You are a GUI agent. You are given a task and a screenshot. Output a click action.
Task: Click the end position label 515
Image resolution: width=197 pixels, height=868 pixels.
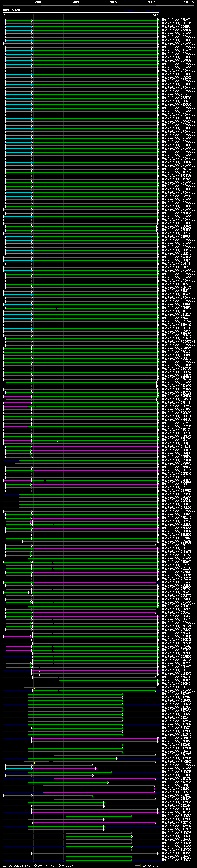(155, 15)
